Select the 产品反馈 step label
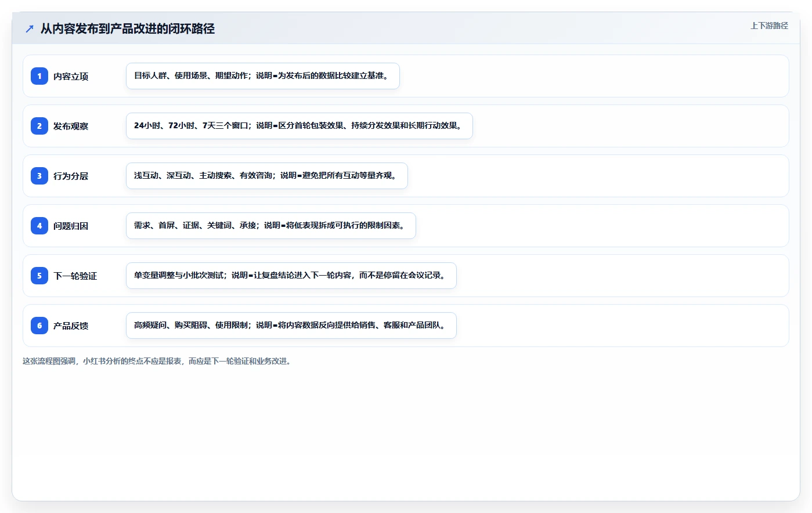The width and height of the screenshot is (812, 513). [x=71, y=326]
